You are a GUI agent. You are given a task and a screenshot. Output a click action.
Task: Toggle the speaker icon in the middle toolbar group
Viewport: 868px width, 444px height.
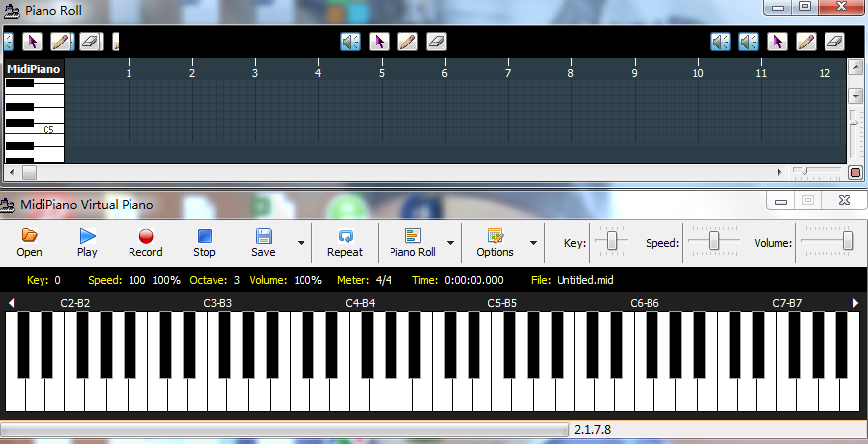click(x=350, y=42)
